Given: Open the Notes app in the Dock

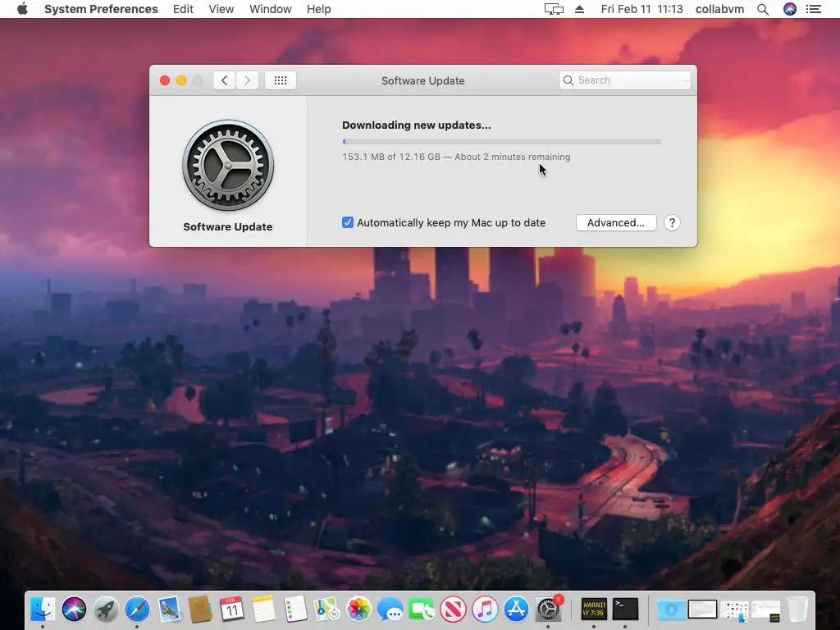Looking at the screenshot, I should click(x=263, y=609).
